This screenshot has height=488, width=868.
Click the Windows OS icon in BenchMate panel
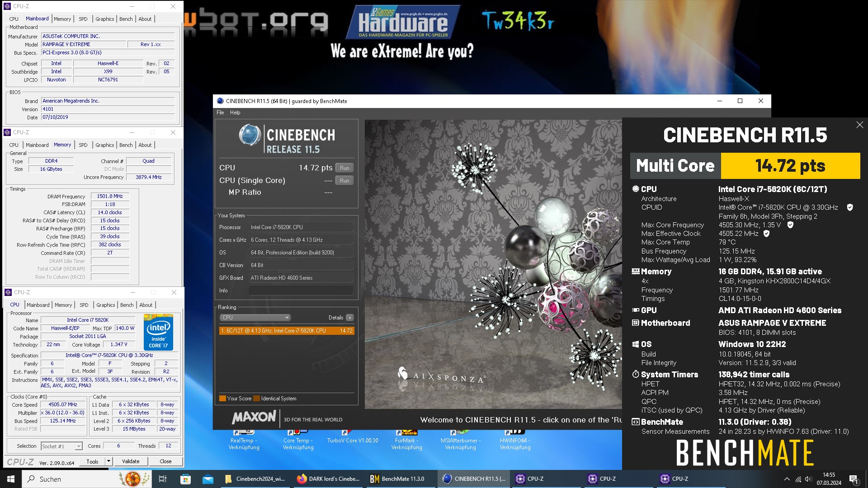click(x=636, y=344)
